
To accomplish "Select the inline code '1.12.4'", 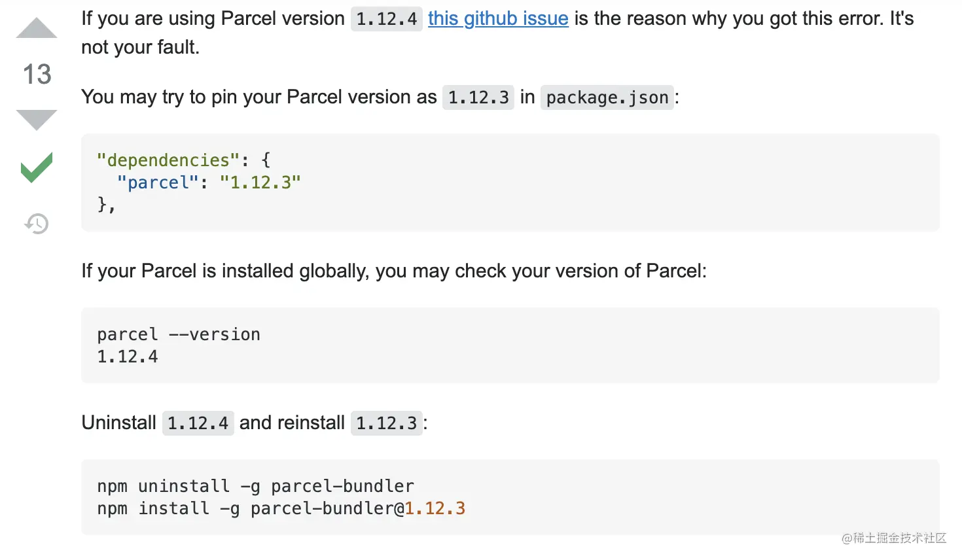I will (x=386, y=18).
